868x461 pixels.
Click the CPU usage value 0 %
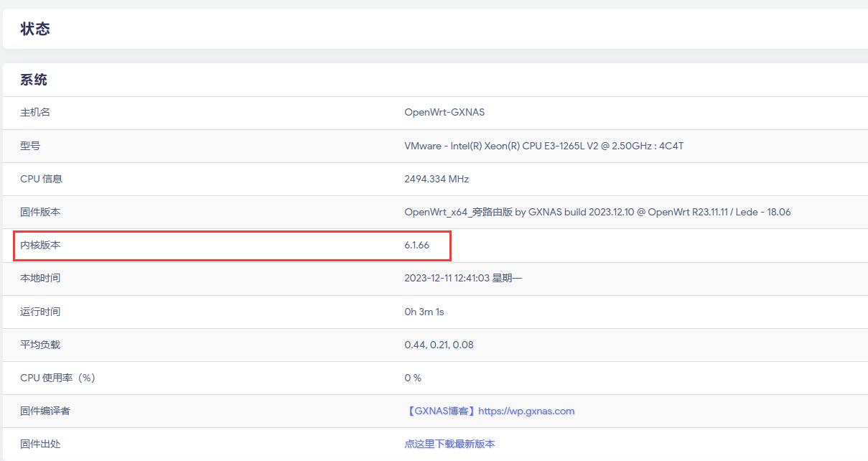[x=413, y=378]
